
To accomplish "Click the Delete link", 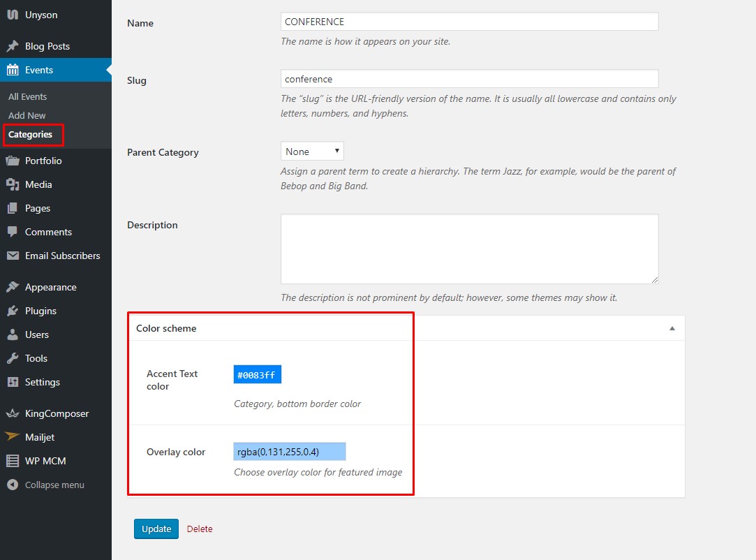I will 200,529.
